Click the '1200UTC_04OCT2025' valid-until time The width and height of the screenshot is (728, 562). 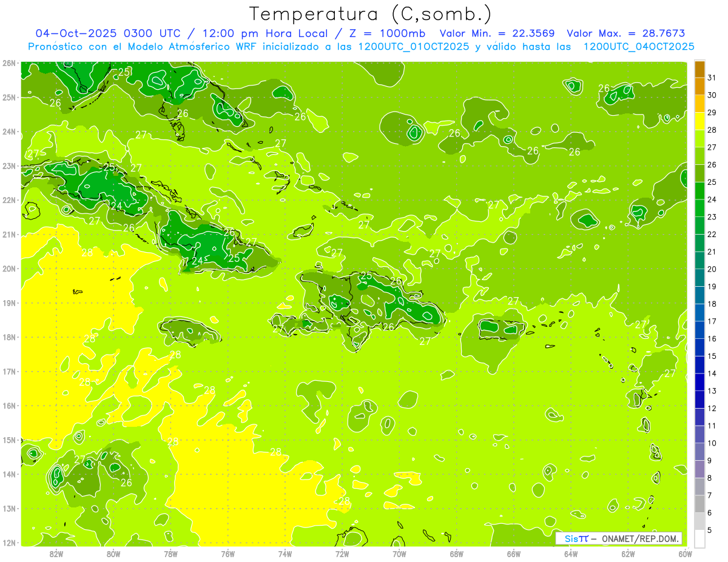[639, 47]
